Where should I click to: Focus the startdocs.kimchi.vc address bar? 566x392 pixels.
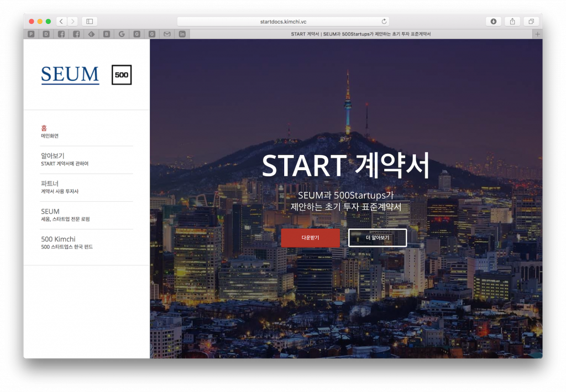tap(283, 22)
